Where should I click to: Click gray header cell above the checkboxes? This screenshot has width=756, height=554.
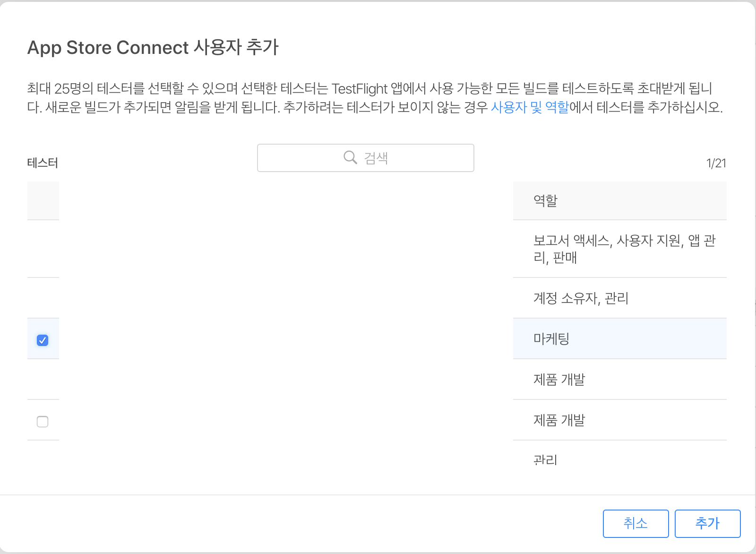[x=43, y=200]
